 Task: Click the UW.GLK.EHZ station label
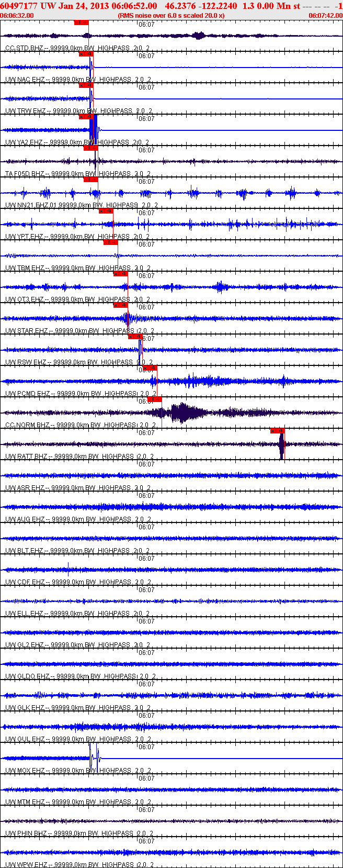[78, 708]
